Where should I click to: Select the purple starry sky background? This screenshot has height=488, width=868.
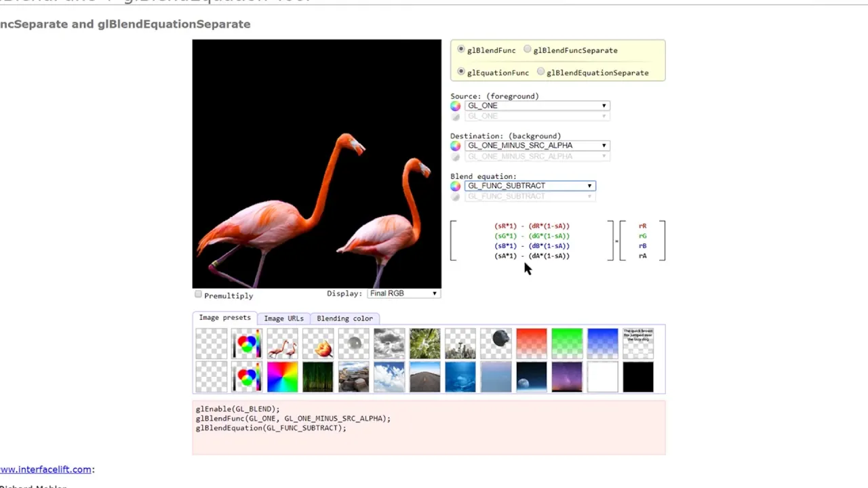[x=567, y=378]
